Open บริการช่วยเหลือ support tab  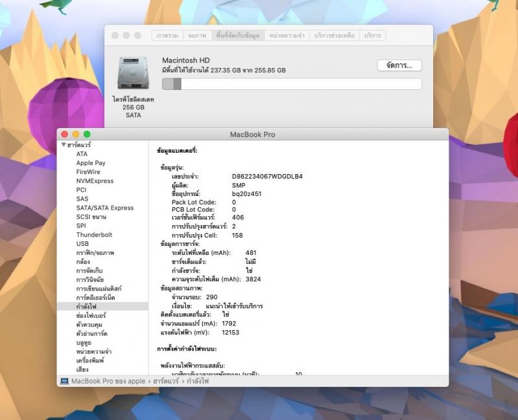(334, 36)
